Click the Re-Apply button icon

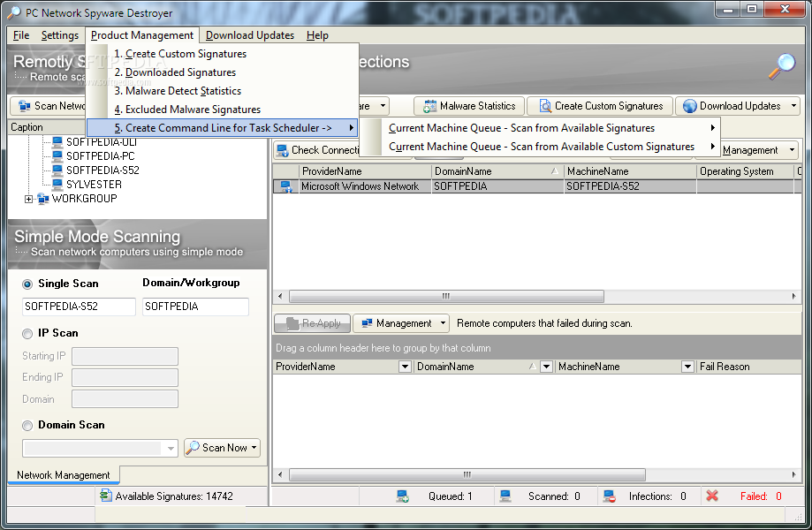click(293, 323)
